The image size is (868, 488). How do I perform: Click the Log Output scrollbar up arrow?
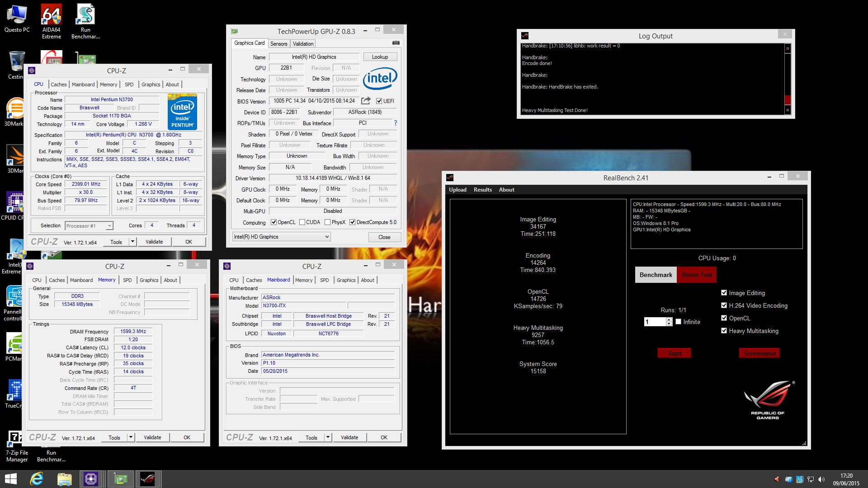[x=788, y=48]
